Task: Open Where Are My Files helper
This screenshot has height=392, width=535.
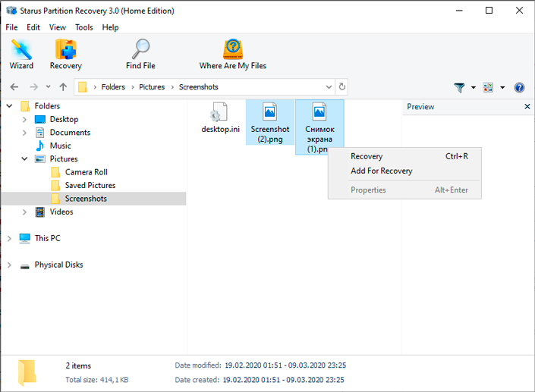Action: pos(233,55)
